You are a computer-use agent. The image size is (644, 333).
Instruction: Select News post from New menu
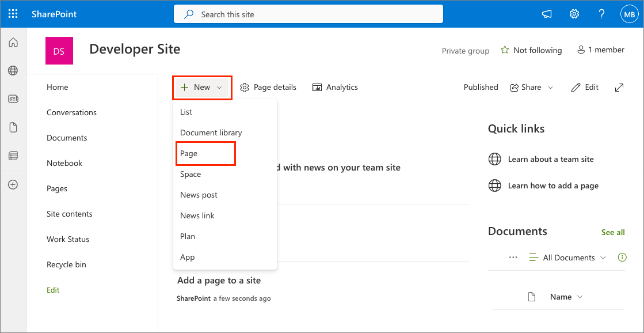(225, 195)
